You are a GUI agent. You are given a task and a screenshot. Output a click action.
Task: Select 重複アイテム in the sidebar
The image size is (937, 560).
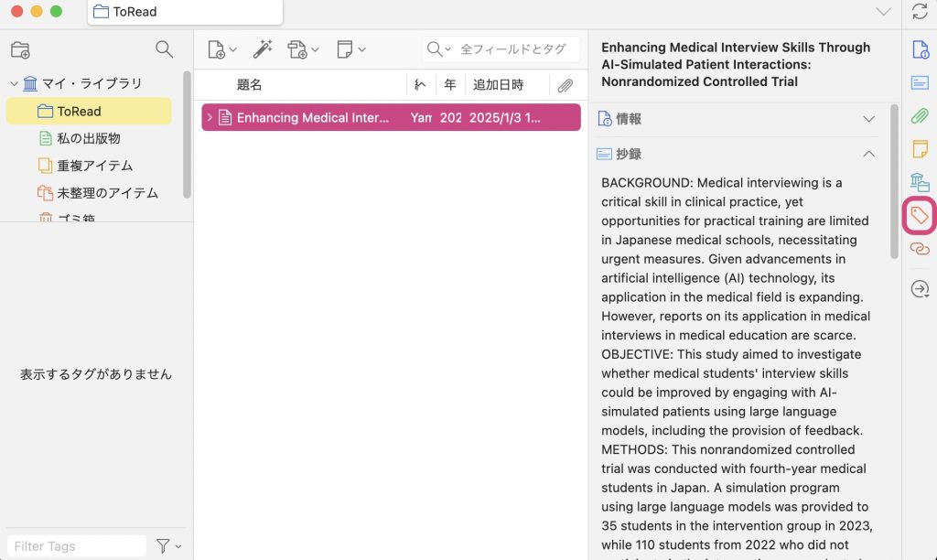tap(94, 166)
